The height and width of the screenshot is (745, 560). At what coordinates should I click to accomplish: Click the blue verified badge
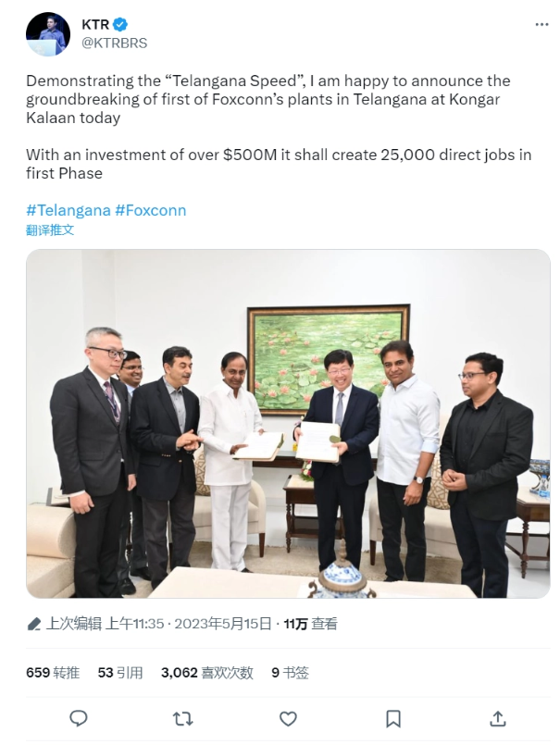pos(119,24)
